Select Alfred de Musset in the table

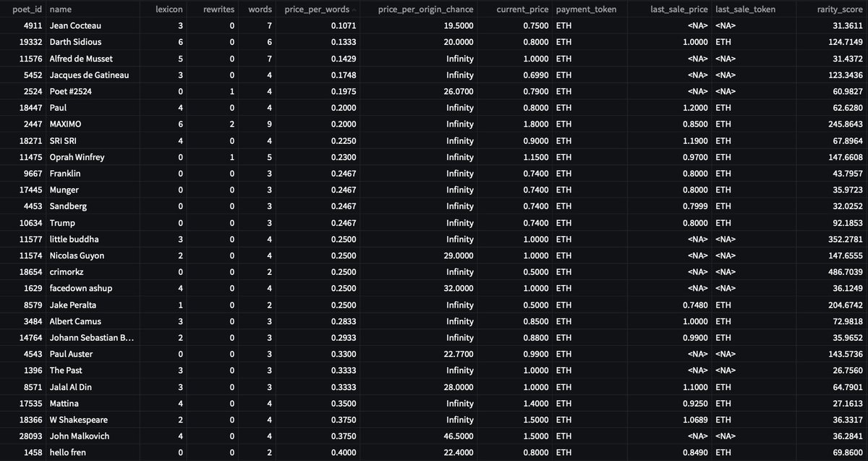(80, 59)
